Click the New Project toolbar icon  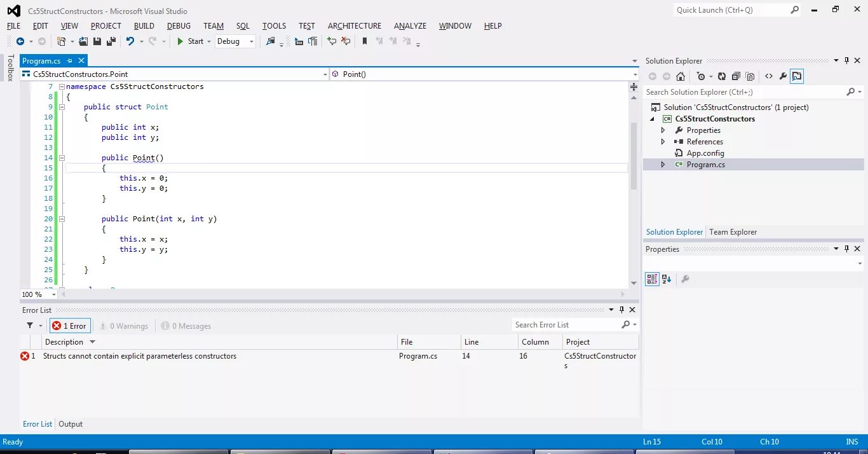[62, 41]
